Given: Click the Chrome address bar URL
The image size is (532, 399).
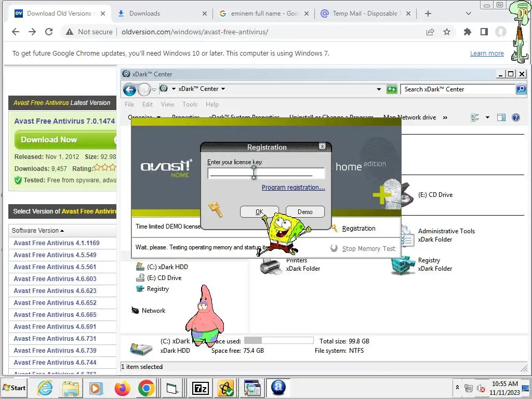Looking at the screenshot, I should point(195,32).
